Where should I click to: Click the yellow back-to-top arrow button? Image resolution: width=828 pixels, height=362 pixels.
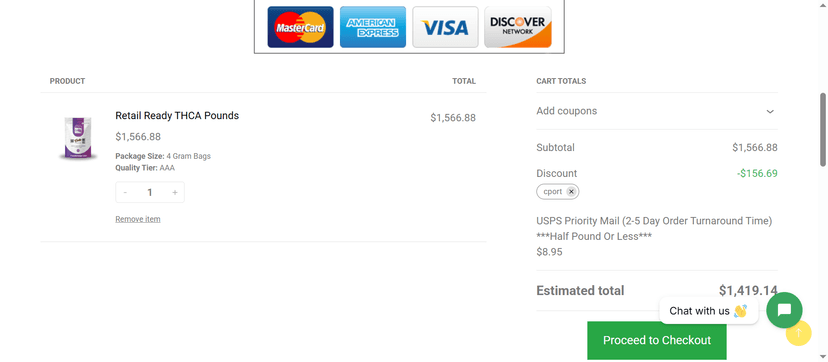click(x=798, y=332)
